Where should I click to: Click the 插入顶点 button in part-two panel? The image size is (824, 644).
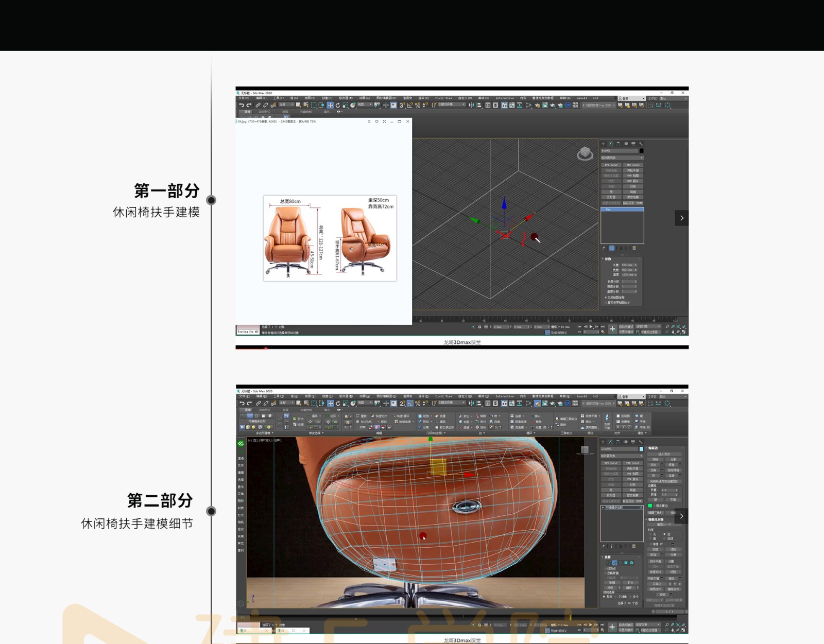click(x=664, y=454)
